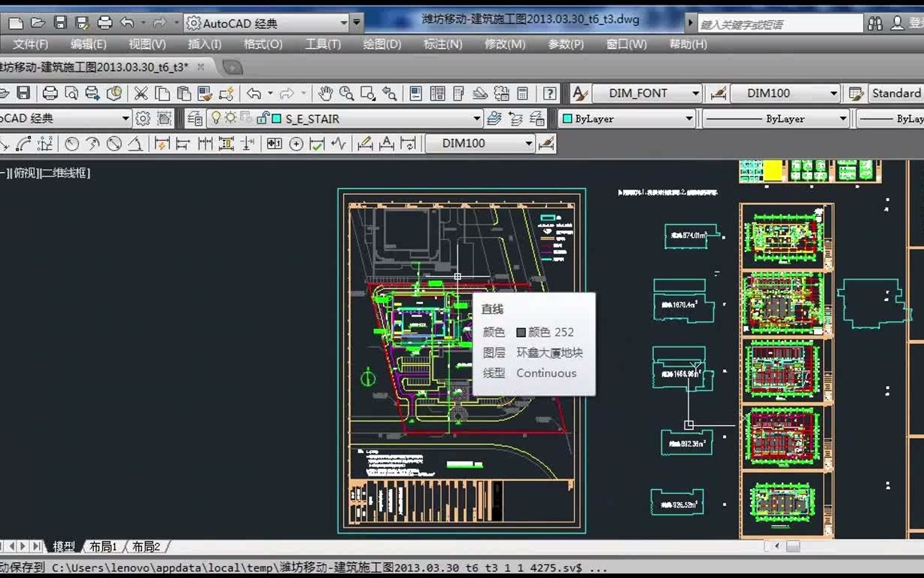
Task: Open the Layer Properties Manager icon
Action: [195, 119]
